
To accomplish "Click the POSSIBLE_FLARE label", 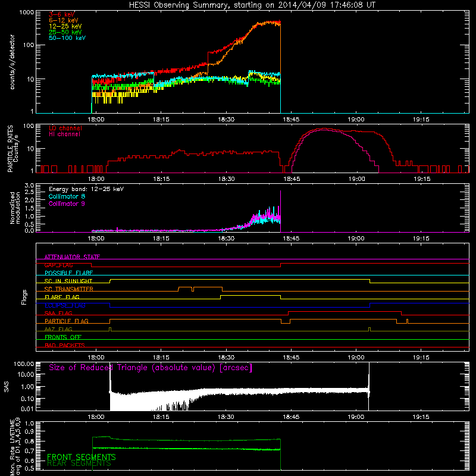I will point(68,273).
